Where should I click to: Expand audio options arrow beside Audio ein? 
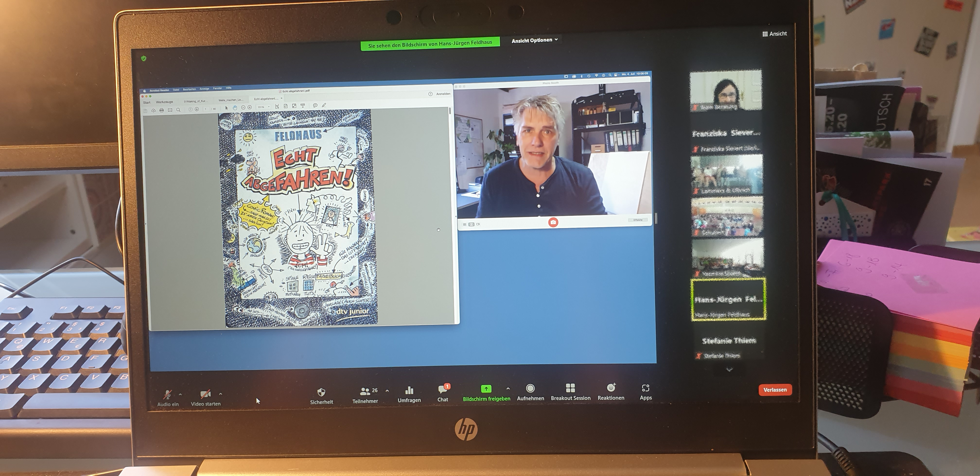[180, 395]
